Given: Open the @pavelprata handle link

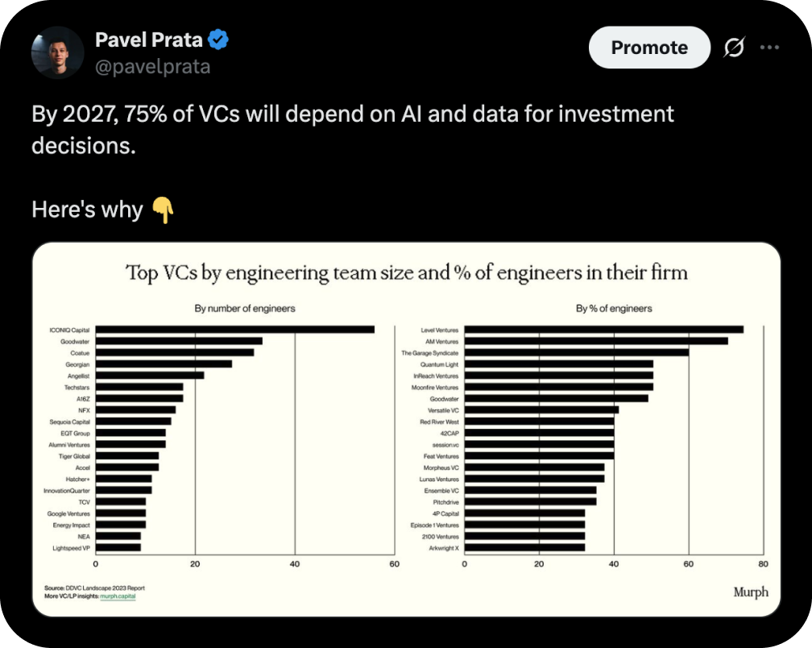Looking at the screenshot, I should click(153, 66).
